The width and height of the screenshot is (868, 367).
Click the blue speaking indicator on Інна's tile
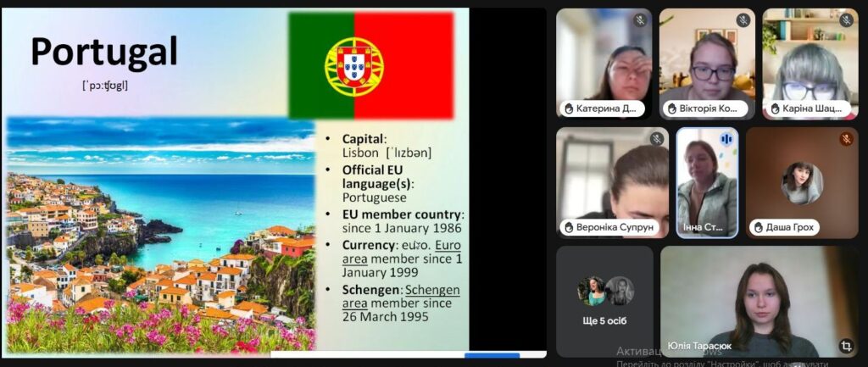point(726,139)
